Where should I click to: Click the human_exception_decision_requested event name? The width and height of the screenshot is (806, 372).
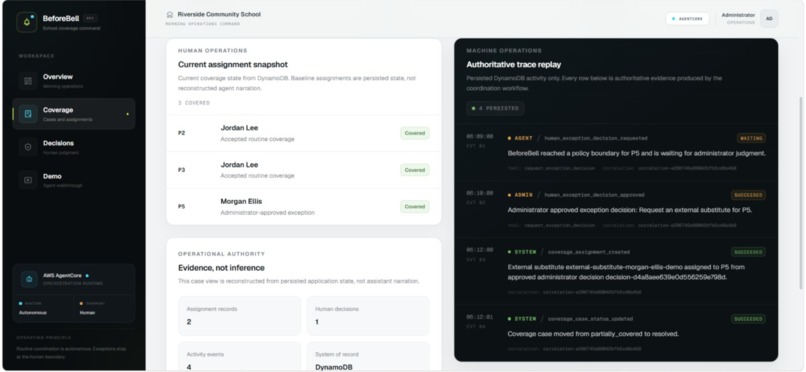pyautogui.click(x=596, y=138)
